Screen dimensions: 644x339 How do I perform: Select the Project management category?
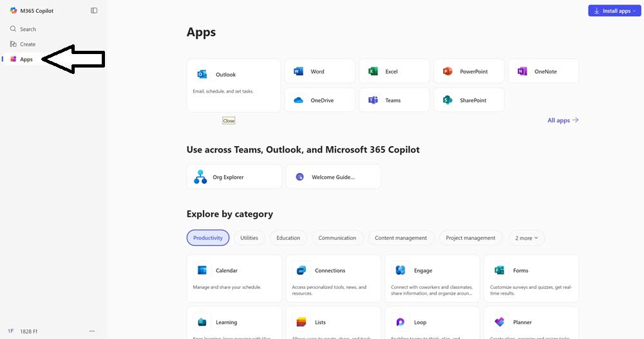click(x=471, y=238)
